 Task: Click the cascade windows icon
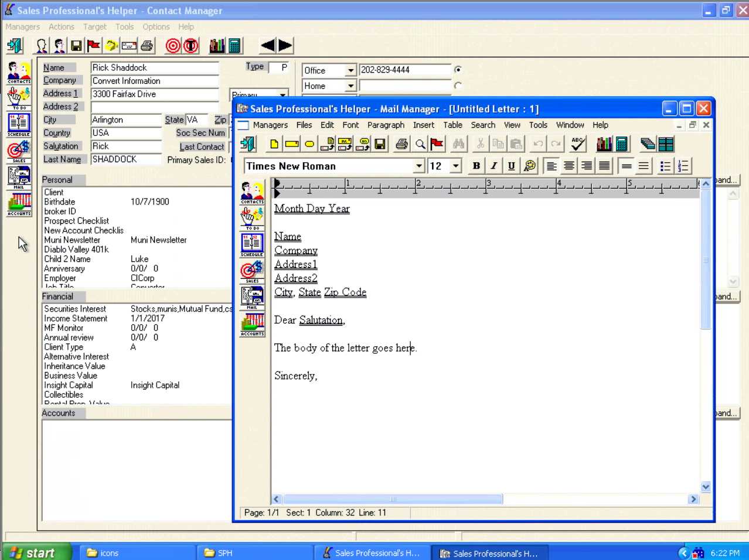tap(648, 144)
